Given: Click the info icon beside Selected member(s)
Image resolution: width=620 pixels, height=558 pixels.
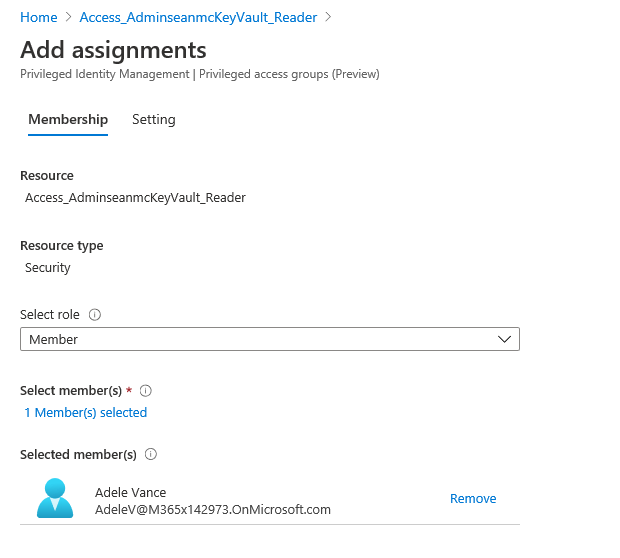Looking at the screenshot, I should pyautogui.click(x=151, y=454).
